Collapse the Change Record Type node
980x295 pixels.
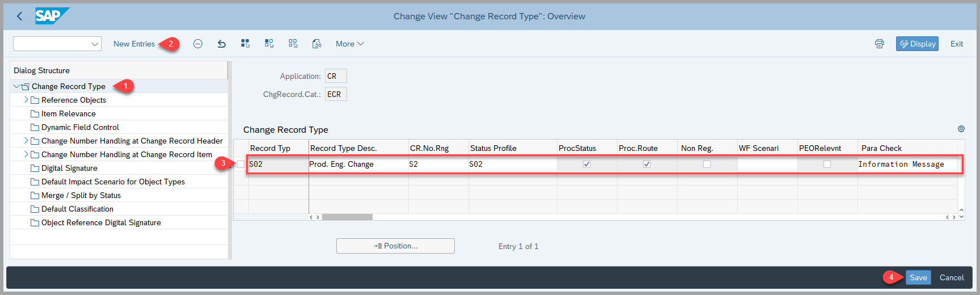coord(16,86)
